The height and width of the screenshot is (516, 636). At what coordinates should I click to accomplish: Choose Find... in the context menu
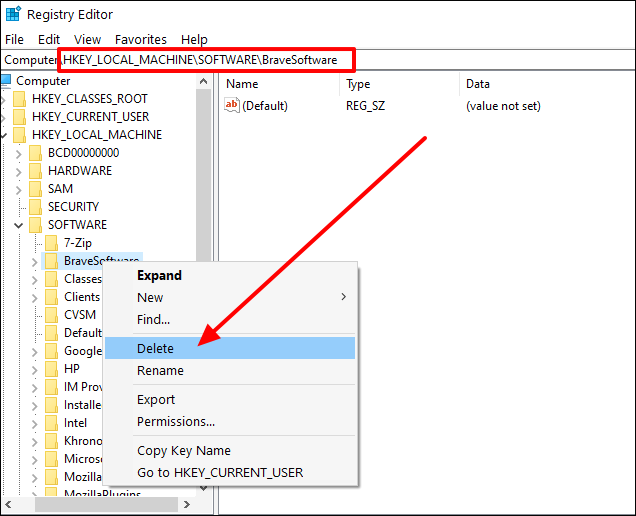230,319
